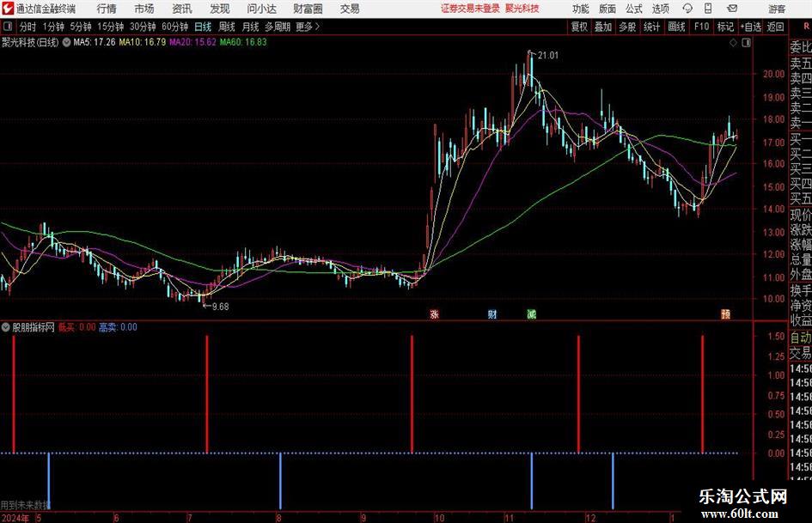Click the 返回 button
812x523 pixels.
775,27
